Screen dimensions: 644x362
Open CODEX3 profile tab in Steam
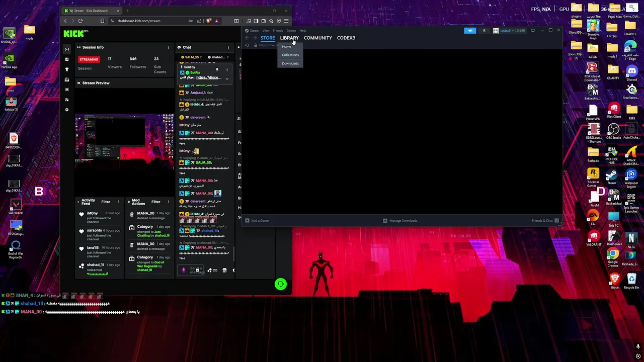346,38
